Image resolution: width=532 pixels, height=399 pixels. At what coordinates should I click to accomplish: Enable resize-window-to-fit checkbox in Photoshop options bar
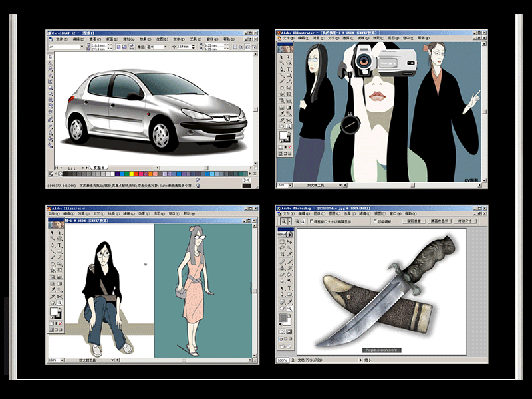[311, 221]
